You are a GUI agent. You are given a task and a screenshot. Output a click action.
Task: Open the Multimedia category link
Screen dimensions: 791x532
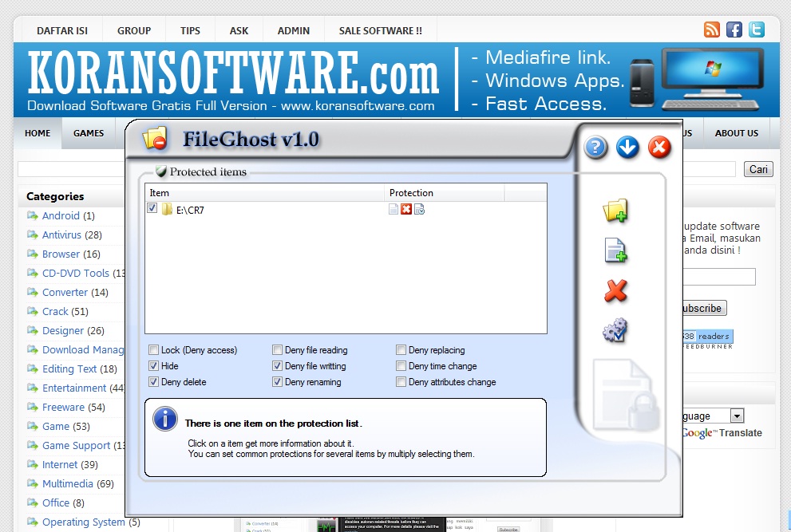(68, 484)
